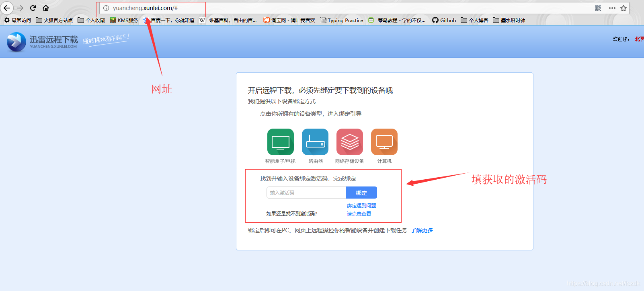
Task: Open the KMS服务 bookmark
Action: (124, 20)
